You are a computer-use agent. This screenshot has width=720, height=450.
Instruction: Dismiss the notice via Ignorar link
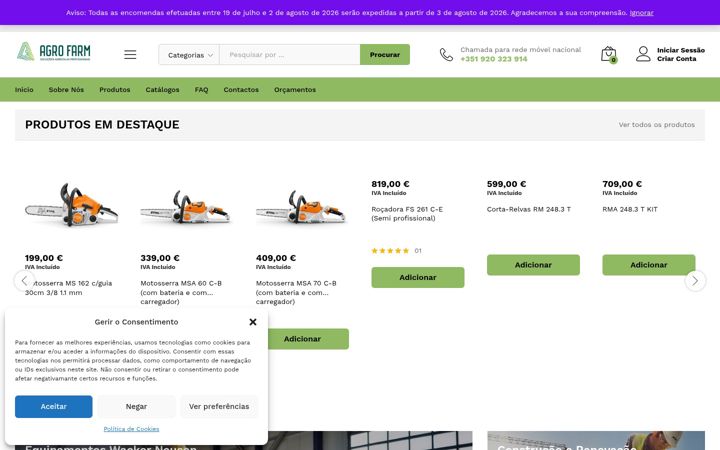click(x=641, y=13)
